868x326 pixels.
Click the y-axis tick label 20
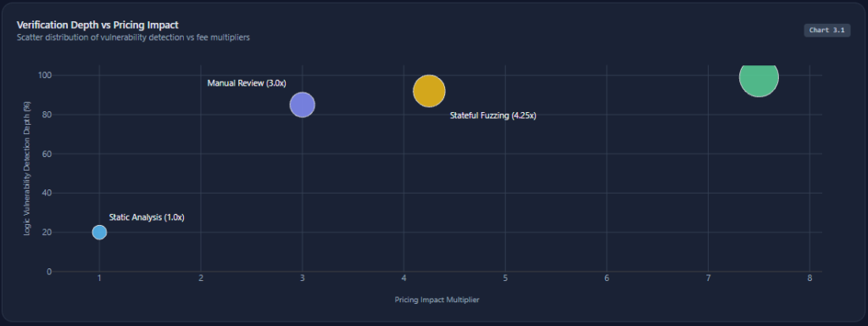[47, 233]
